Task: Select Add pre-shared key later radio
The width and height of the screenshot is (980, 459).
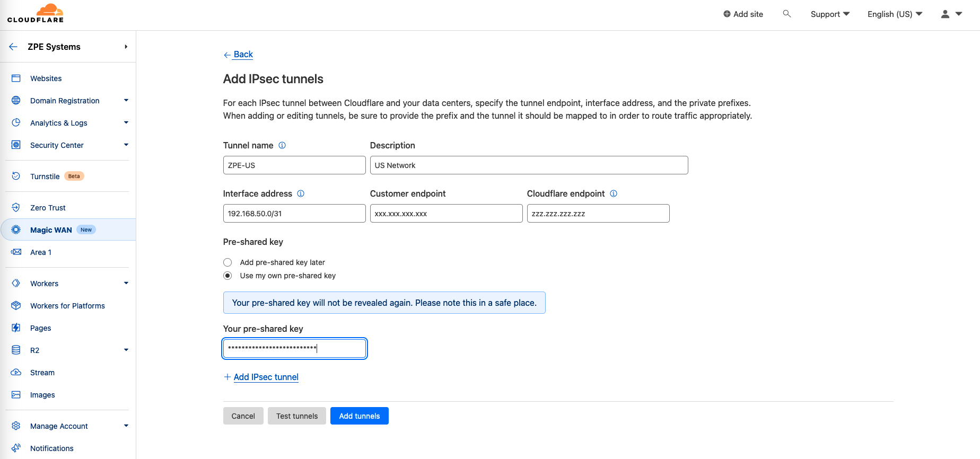Action: point(227,262)
